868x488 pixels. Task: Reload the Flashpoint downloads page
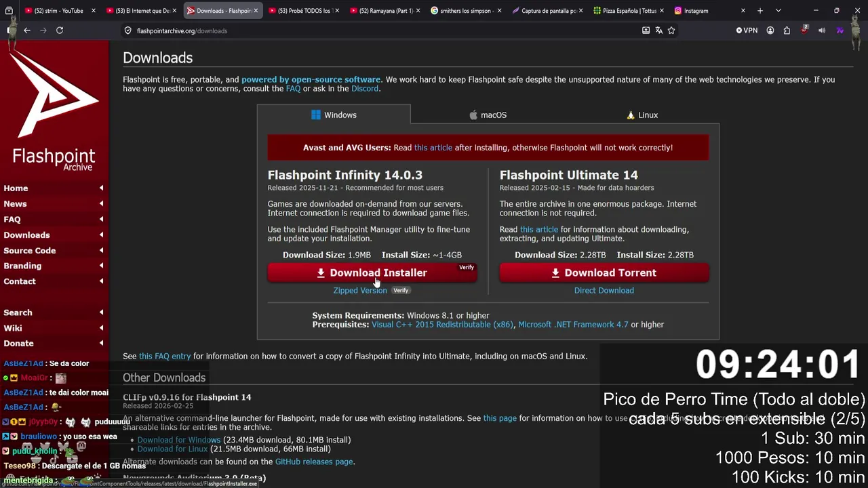pyautogui.click(x=60, y=30)
